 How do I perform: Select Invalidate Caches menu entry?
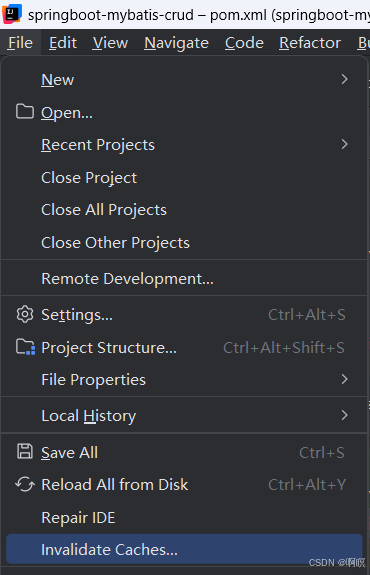(184, 549)
